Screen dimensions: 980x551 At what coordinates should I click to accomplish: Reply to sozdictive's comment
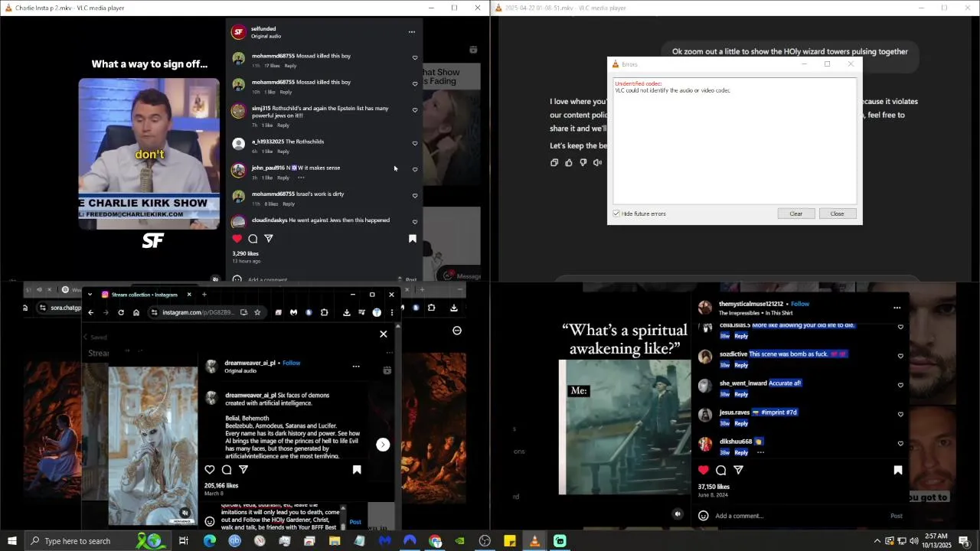741,365
